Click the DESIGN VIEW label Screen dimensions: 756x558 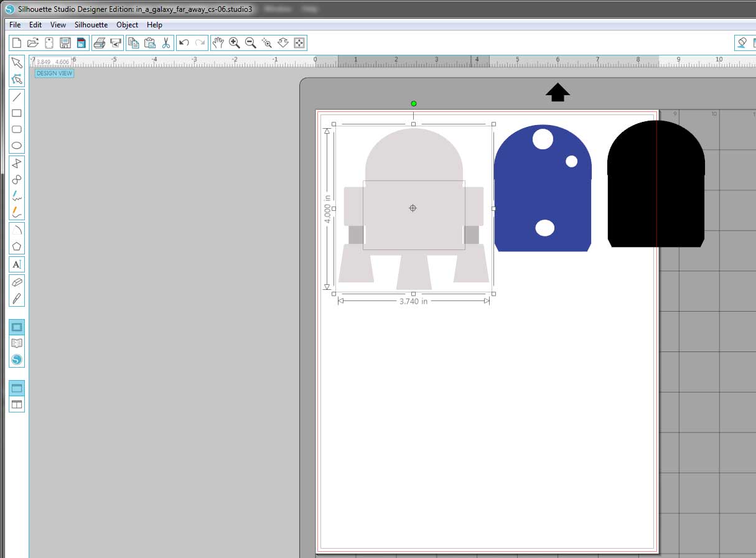tap(54, 73)
